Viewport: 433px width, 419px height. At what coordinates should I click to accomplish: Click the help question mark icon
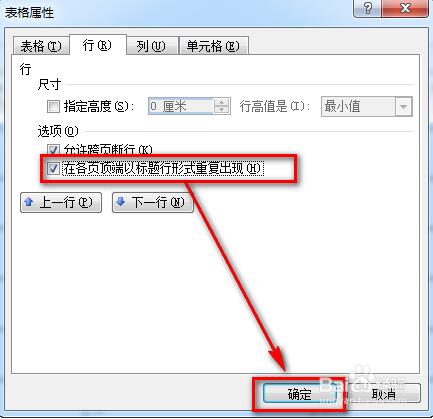point(367,8)
